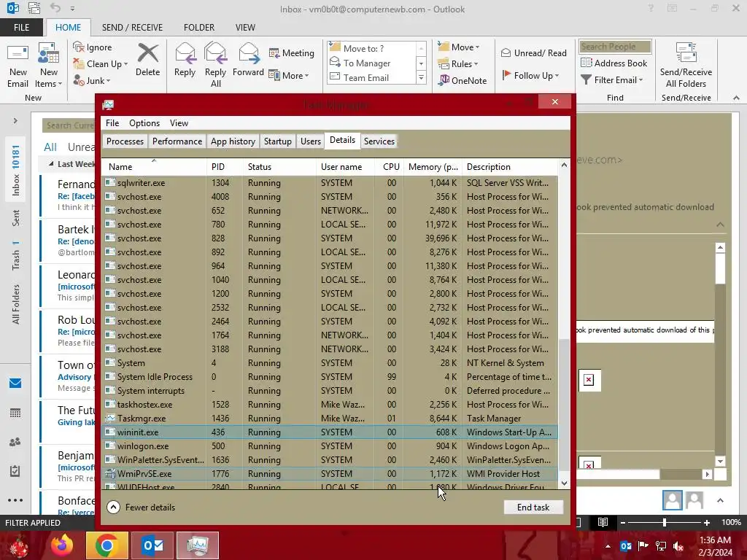Screen dimensions: 747x560
Task: Click the Chrome icon on the taskbar
Action: (x=107, y=545)
